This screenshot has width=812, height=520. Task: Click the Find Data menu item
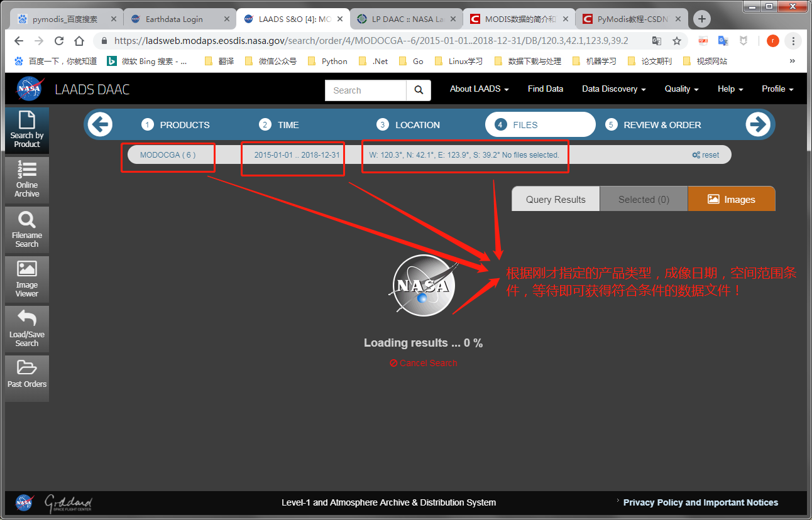(545, 89)
